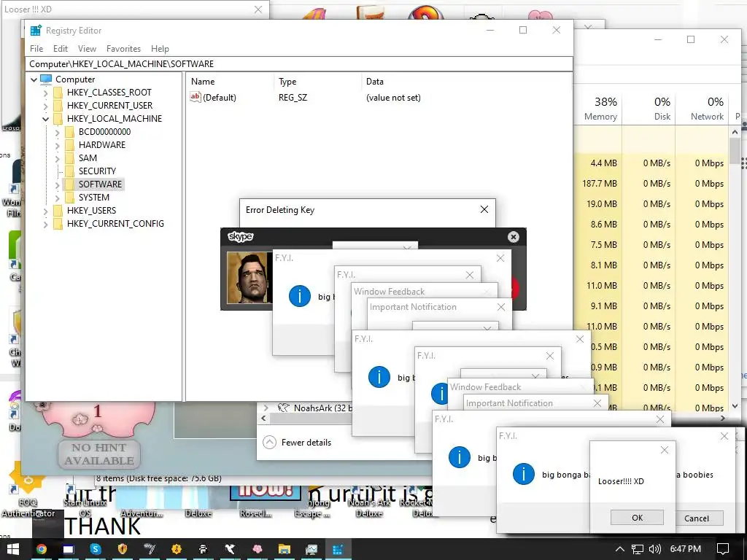Click OK in the 'Looser!!!! XD' dialog

coord(637,518)
